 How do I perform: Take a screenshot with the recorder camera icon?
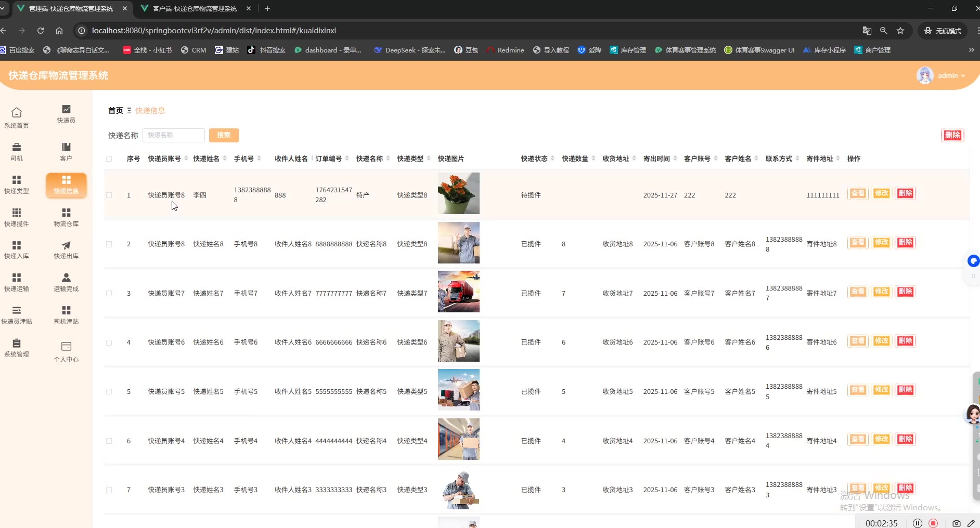956,523
